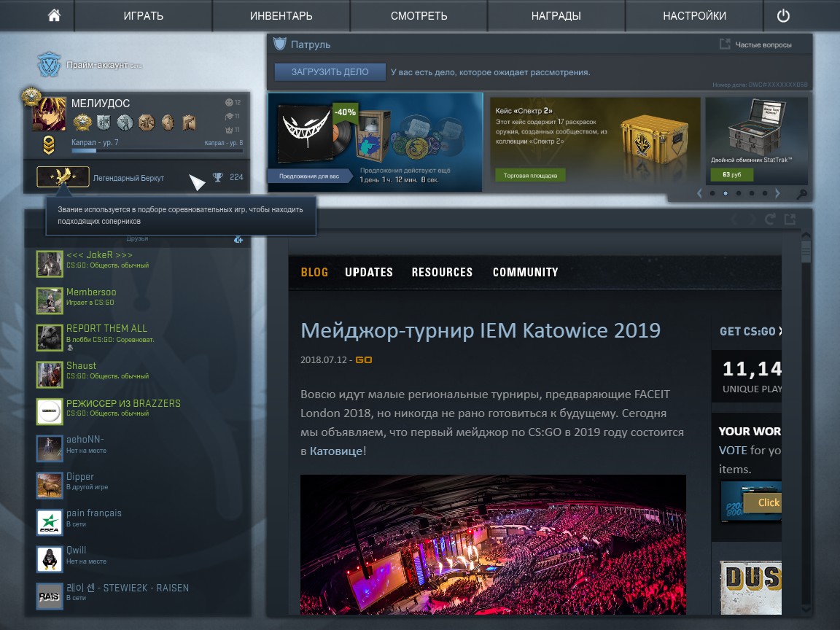This screenshot has width=840, height=630.
Task: Click the Spectrum 2 case image
Action: (x=653, y=139)
